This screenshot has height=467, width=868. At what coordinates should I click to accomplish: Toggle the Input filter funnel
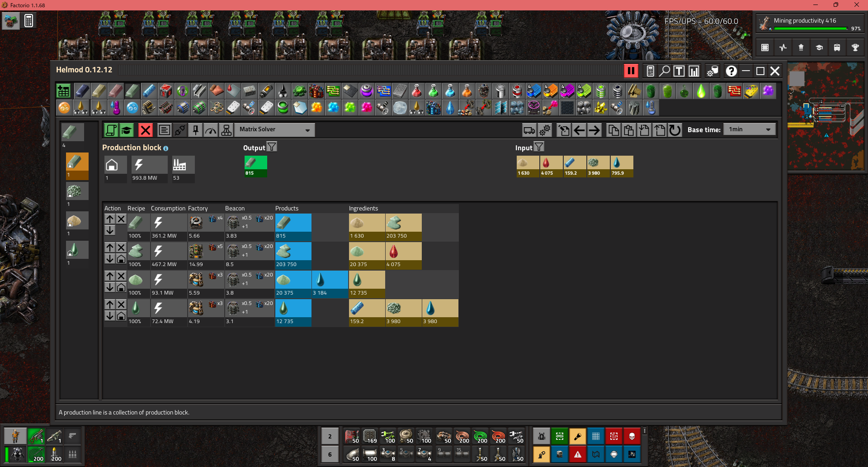coord(539,147)
